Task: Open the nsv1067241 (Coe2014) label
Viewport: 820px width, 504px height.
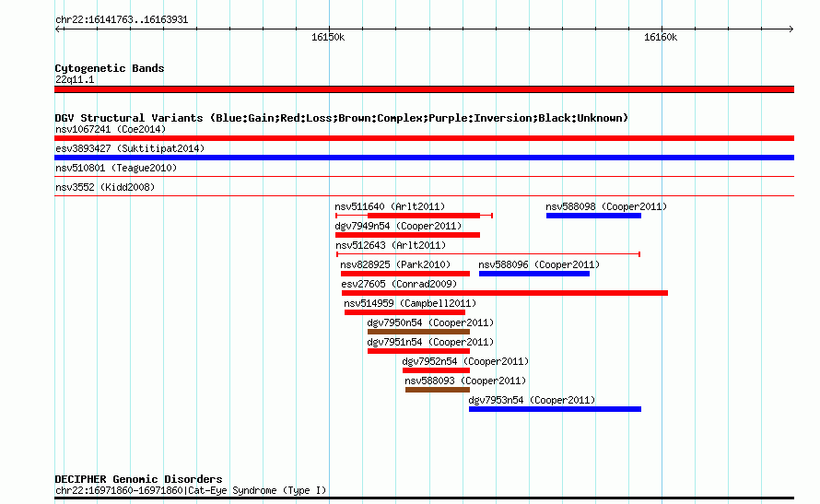Action: [x=111, y=129]
